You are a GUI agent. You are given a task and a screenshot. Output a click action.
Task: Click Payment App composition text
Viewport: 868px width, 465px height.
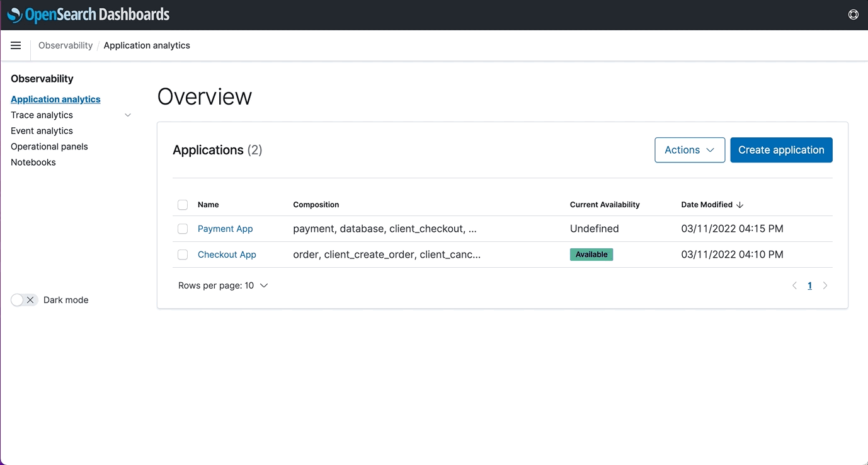(385, 229)
